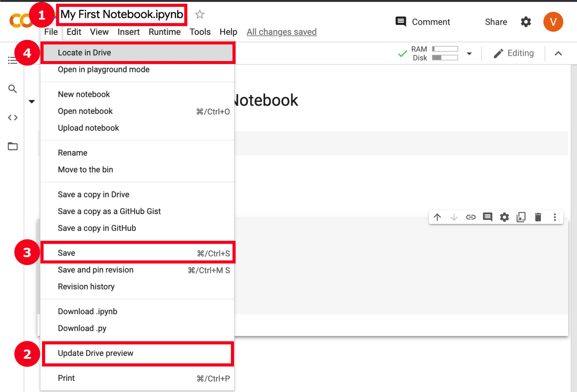This screenshot has width=577, height=392.
Task: Open the code snippets panel
Action: pyautogui.click(x=12, y=118)
